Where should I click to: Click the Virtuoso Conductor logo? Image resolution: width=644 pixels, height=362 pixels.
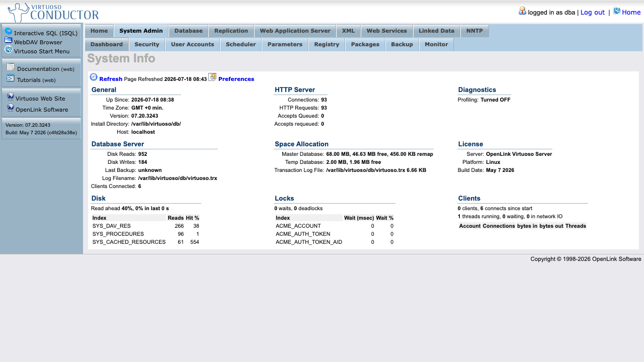53,13
